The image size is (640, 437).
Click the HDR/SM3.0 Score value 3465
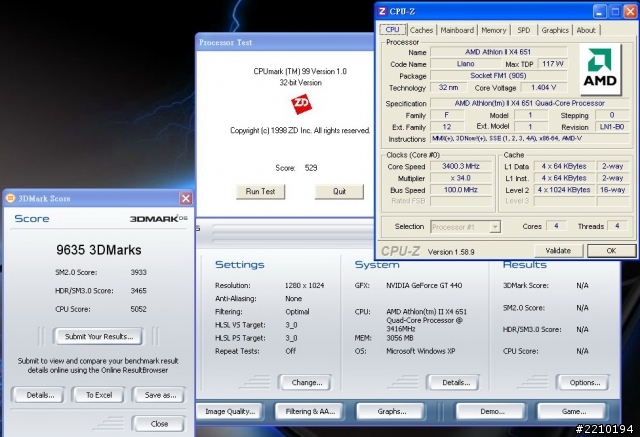coord(138,291)
